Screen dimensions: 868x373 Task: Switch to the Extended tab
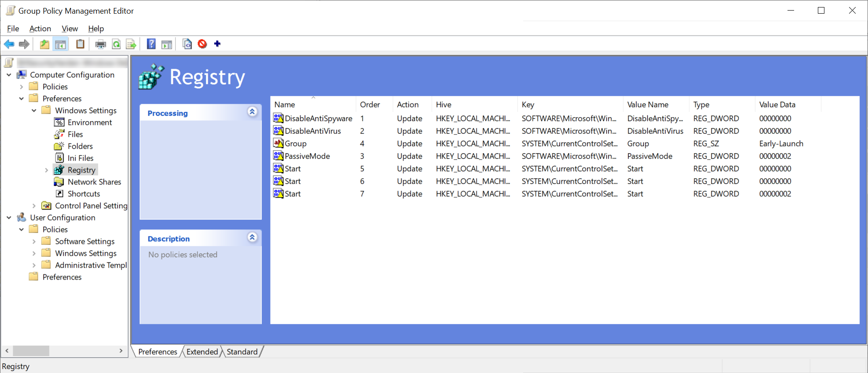(202, 351)
